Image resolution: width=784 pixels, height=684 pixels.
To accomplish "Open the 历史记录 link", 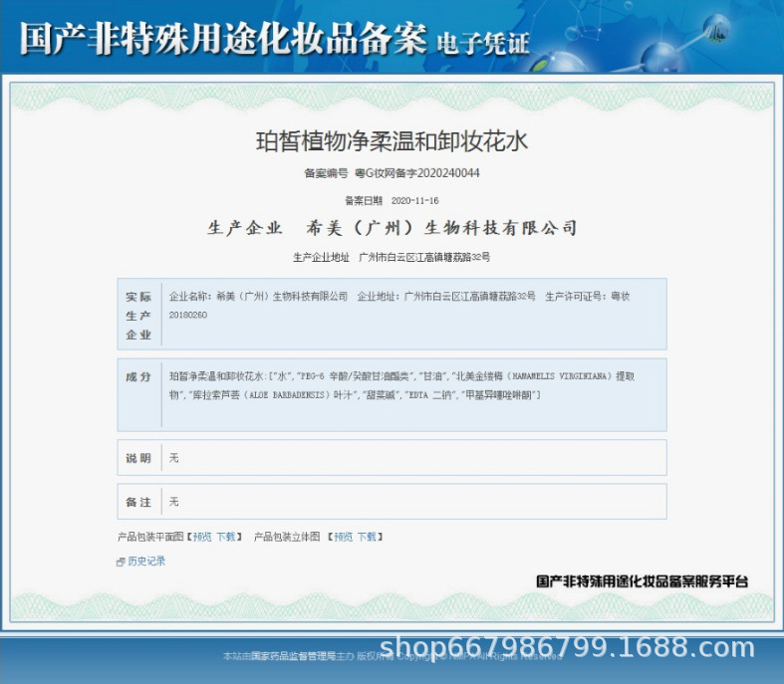I will 146,562.
